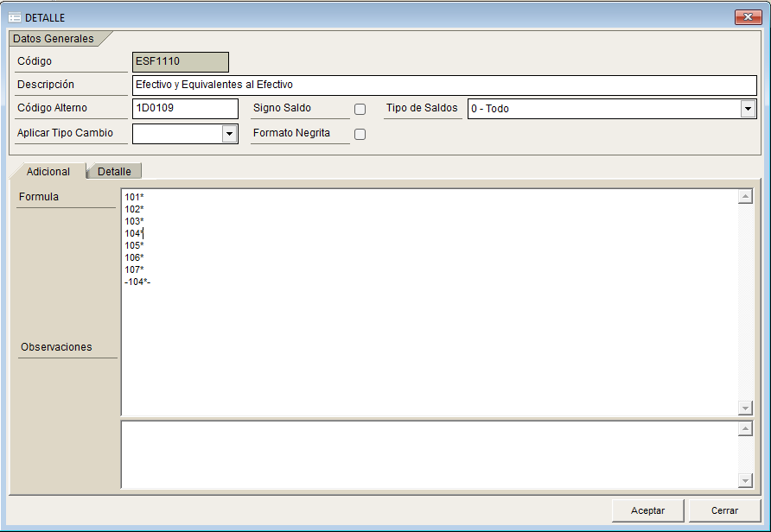The image size is (771, 532).
Task: Click the DETALLE window title icon
Action: click(x=15, y=17)
